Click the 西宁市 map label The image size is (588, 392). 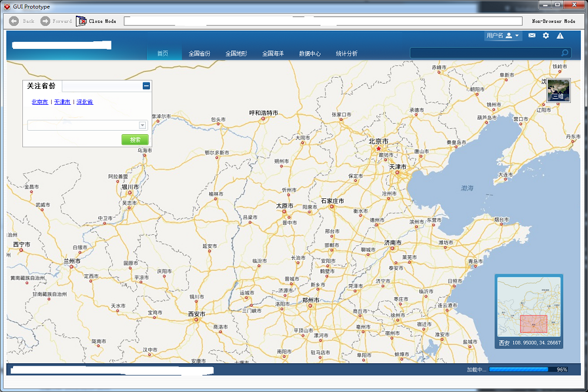coord(22,244)
